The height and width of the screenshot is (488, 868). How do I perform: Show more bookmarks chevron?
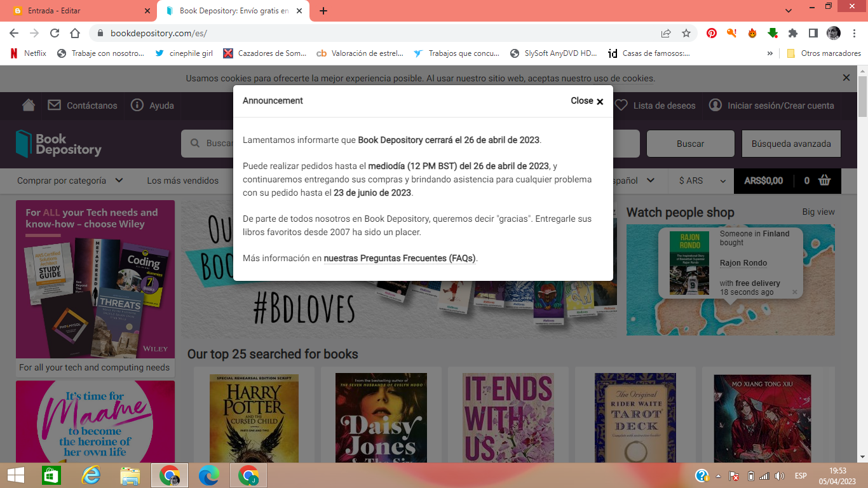pos(770,53)
